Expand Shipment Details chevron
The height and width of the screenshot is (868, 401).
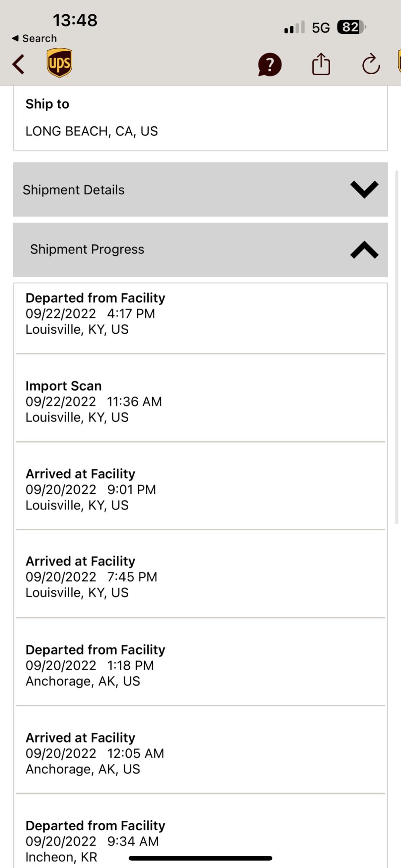point(364,189)
